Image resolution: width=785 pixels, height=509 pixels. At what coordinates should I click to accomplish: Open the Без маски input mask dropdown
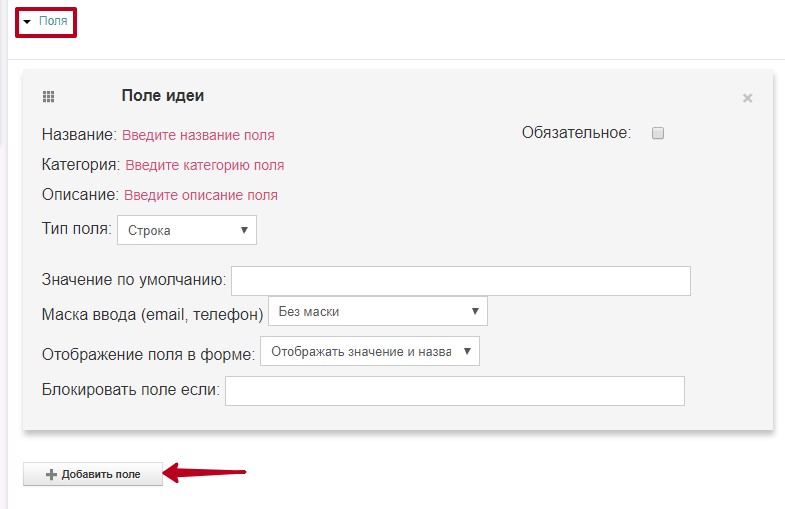378,311
